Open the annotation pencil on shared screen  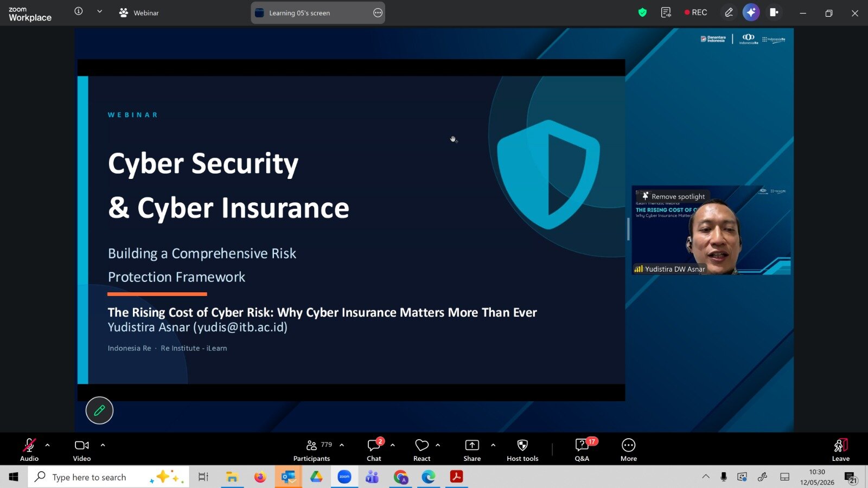[99, 410]
